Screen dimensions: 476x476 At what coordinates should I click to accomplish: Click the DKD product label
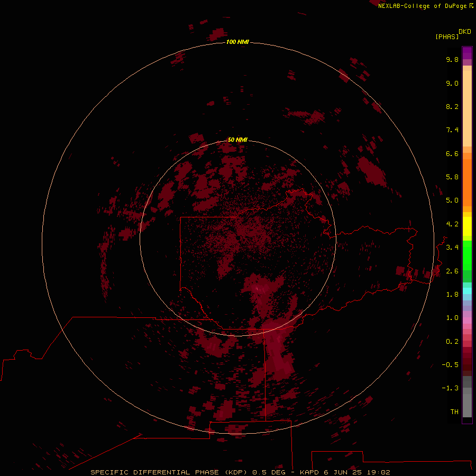(465, 32)
